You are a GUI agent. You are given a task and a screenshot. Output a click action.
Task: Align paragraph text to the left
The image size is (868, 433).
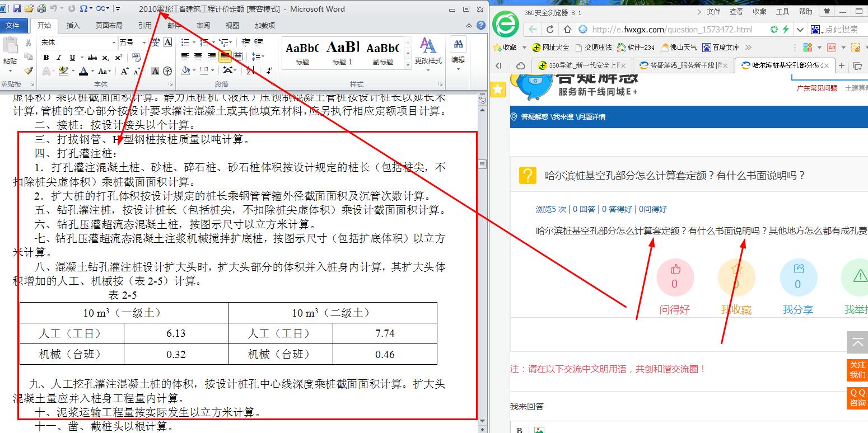click(x=185, y=57)
